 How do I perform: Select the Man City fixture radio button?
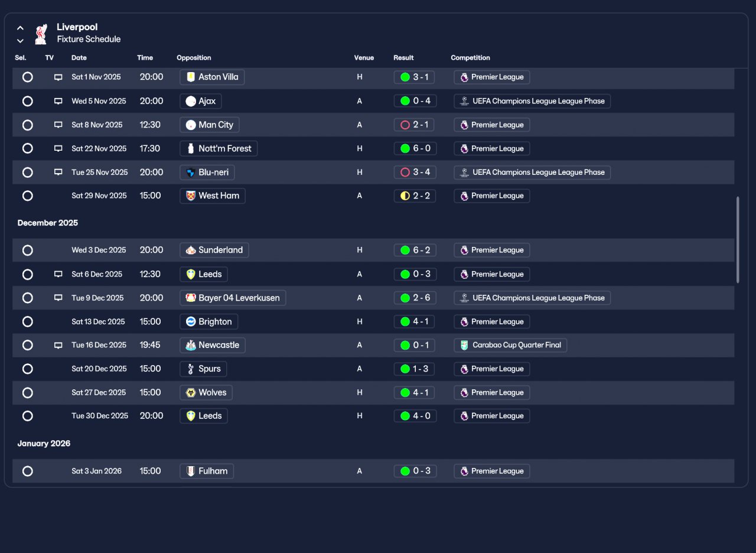click(x=27, y=125)
